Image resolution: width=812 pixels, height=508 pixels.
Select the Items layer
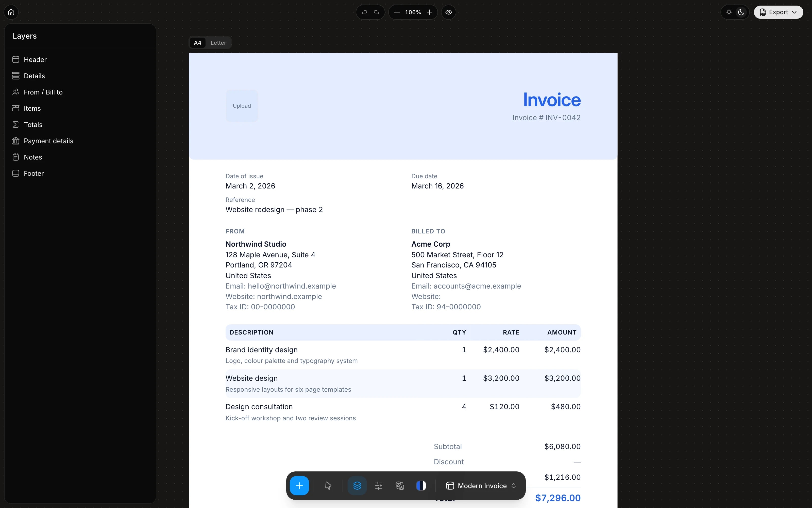coord(80,108)
